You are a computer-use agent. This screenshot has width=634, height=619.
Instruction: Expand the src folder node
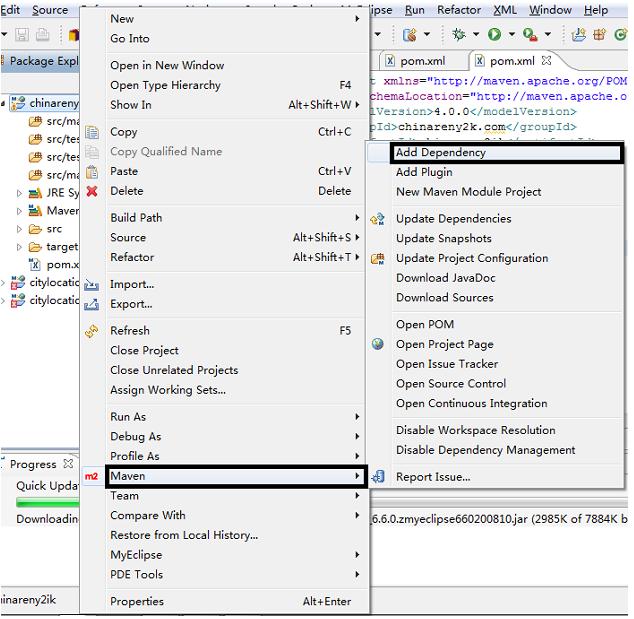(x=19, y=229)
